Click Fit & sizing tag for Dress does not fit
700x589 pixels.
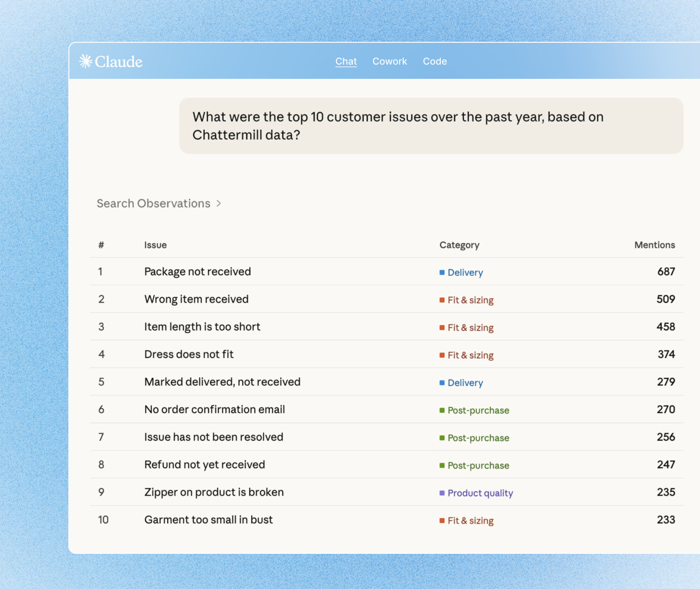466,355
